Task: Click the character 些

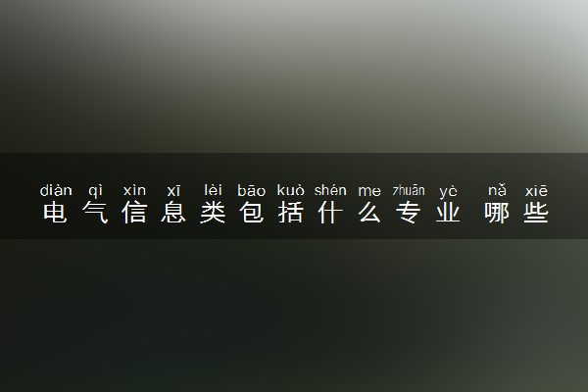Action: pyautogui.click(x=536, y=213)
